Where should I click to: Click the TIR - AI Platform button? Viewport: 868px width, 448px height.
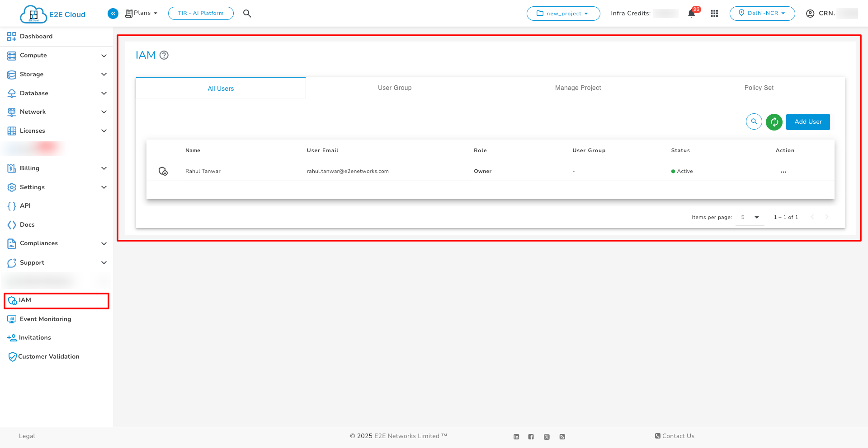point(201,14)
